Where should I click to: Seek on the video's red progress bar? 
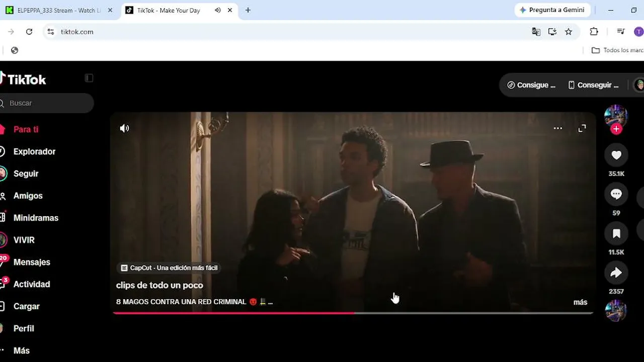pyautogui.click(x=353, y=313)
